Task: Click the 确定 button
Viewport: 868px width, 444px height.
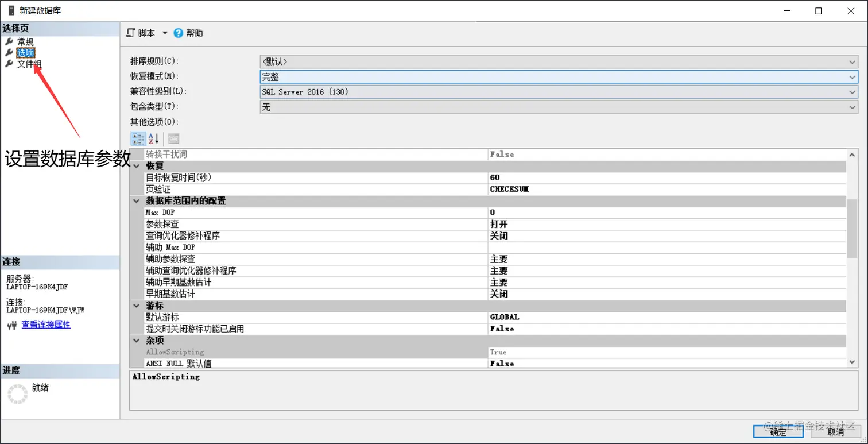Action: coord(778,432)
